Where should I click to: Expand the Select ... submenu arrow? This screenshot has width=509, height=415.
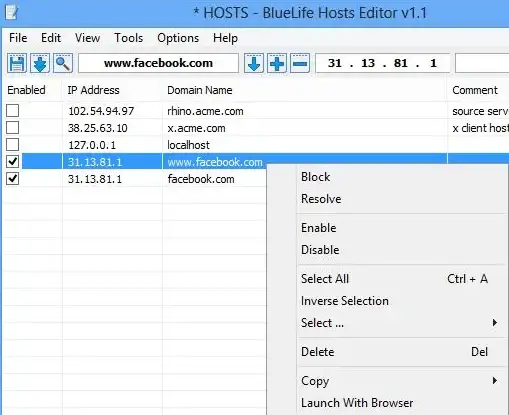[x=495, y=323]
